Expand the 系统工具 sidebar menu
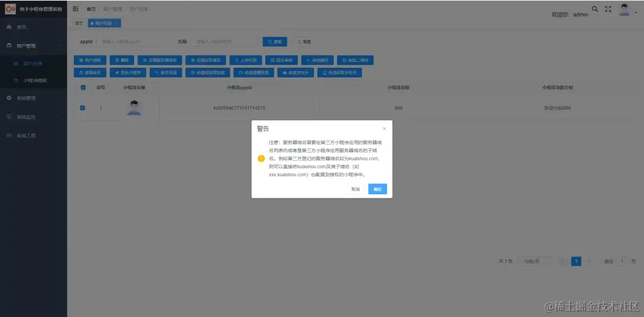The image size is (644, 317). click(x=33, y=135)
